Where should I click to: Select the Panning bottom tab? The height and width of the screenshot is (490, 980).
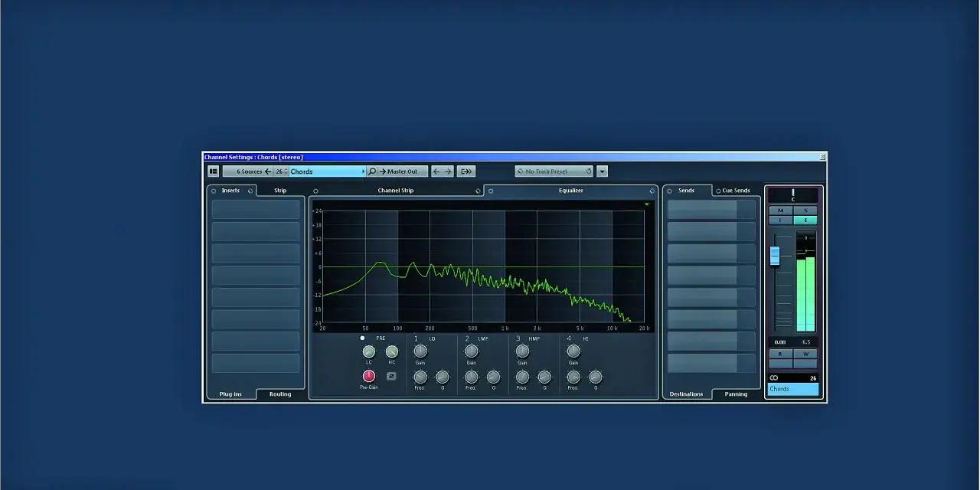coord(737,394)
